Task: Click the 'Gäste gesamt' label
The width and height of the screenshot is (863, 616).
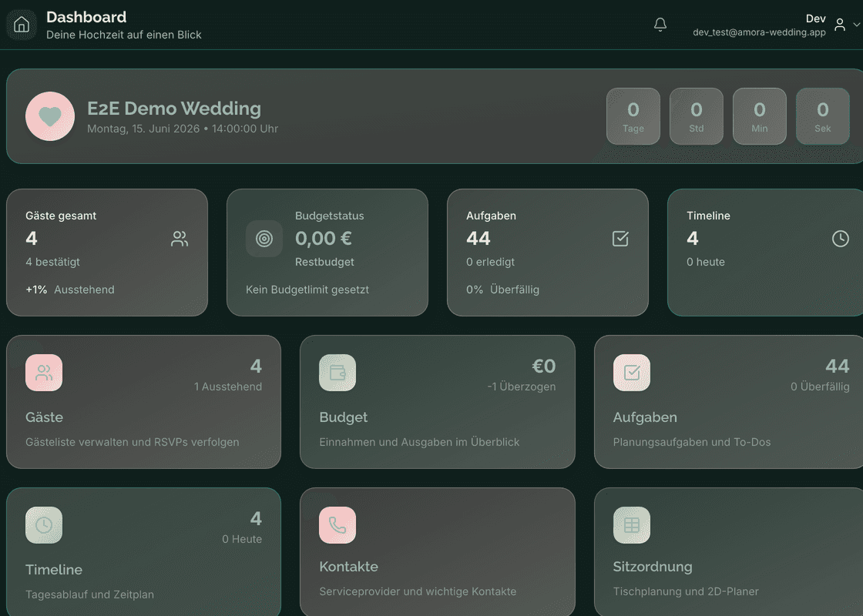Action: pos(61,216)
